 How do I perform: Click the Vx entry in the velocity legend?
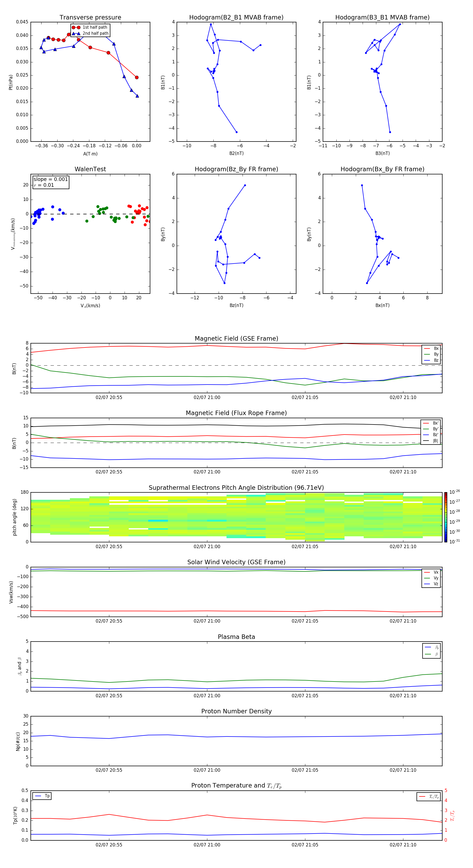tap(431, 572)
